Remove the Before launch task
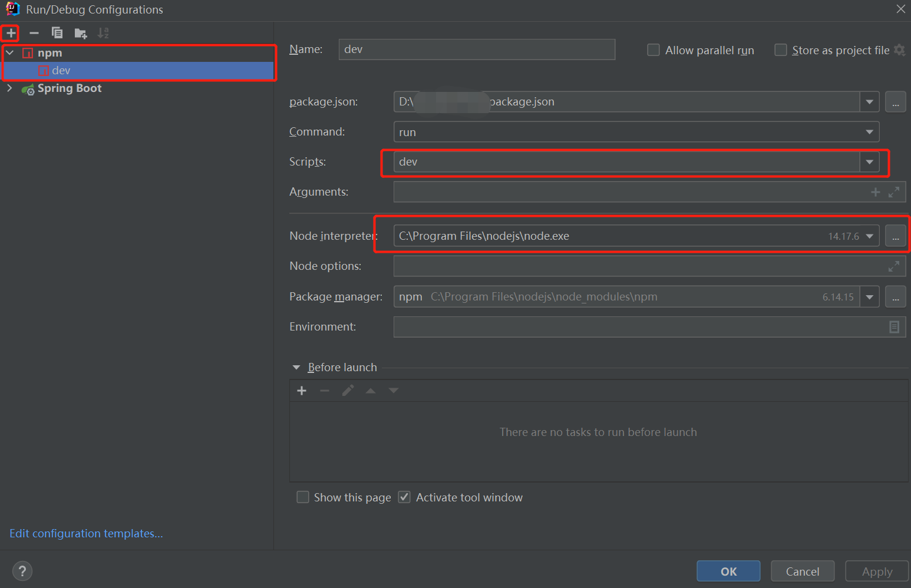Screen dimensions: 911x588 325,391
